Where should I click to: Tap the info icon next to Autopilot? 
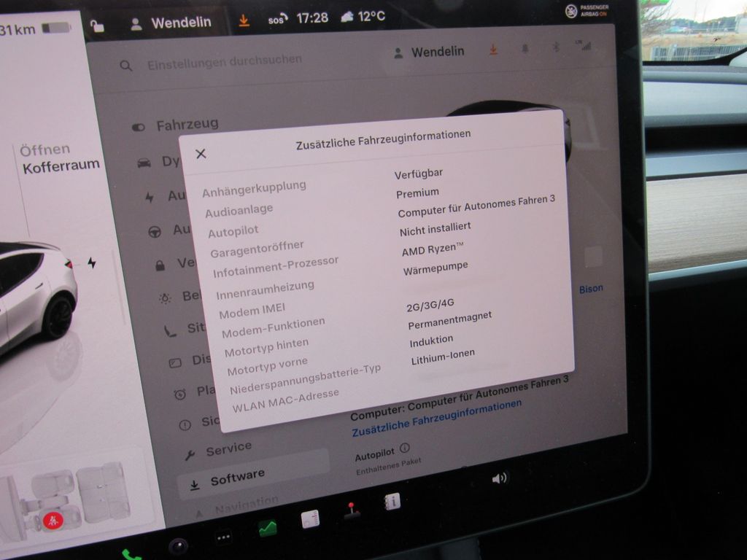click(x=405, y=448)
